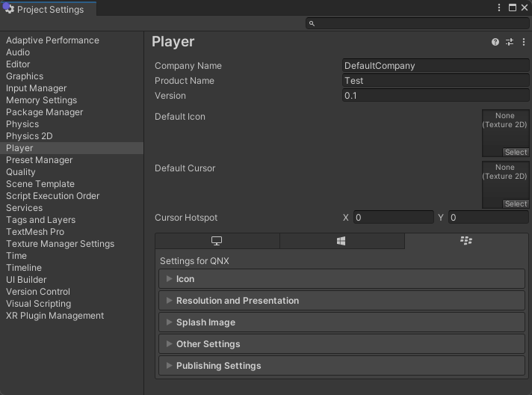This screenshot has width=532, height=395.
Task: Expand the Icon section
Action: pyautogui.click(x=341, y=279)
